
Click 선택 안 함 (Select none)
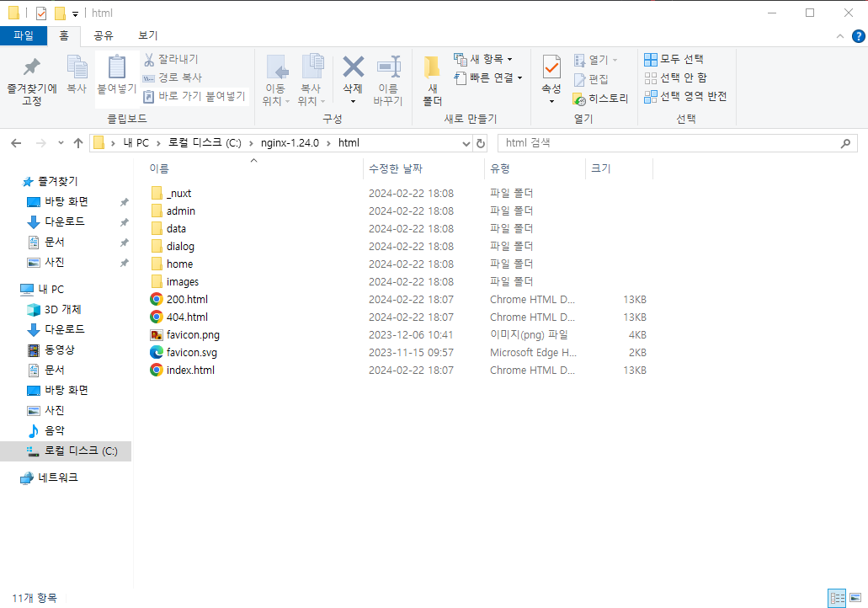(x=676, y=77)
